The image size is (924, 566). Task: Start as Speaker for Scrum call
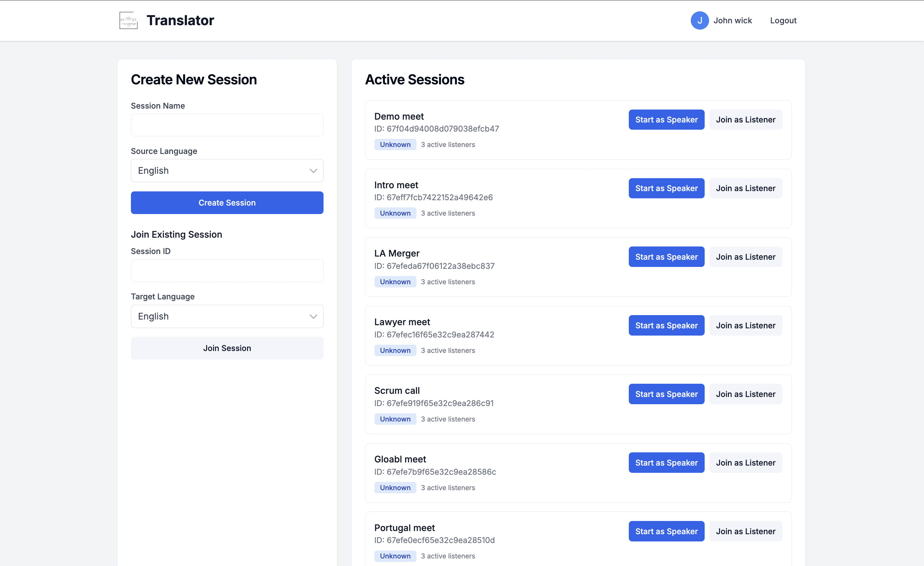(666, 394)
